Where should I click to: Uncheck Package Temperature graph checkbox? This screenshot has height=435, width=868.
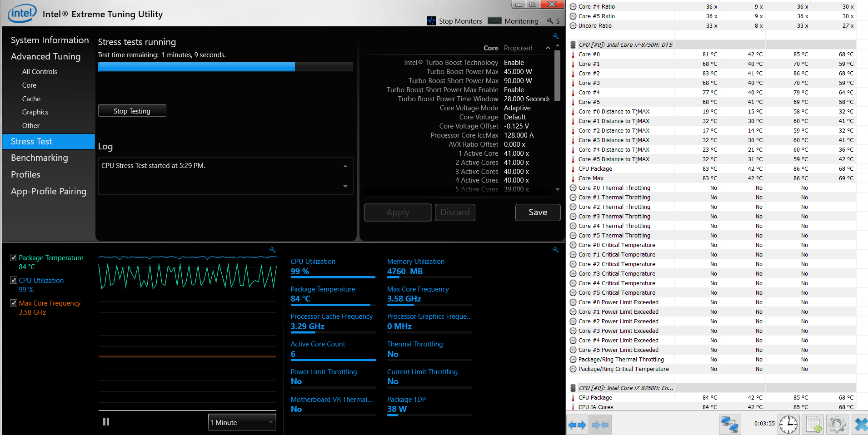[x=14, y=257]
